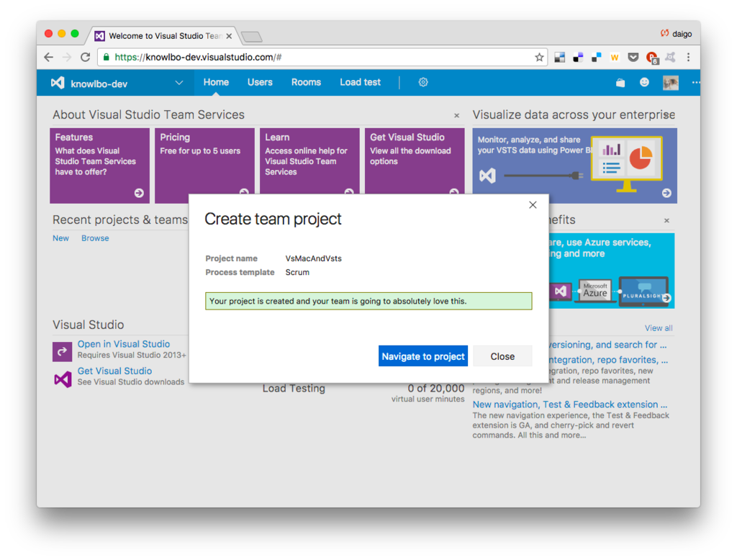
Task: Click arrow icon on Power BI banner
Action: [666, 193]
